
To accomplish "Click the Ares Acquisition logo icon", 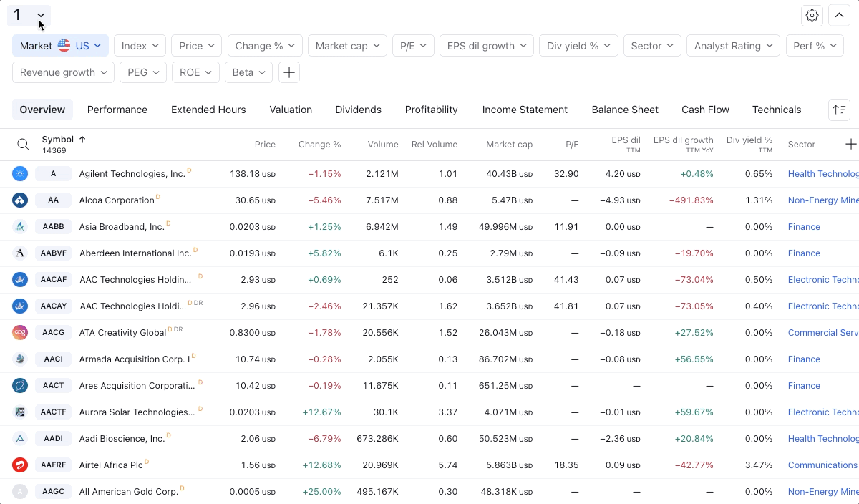I will [x=20, y=386].
